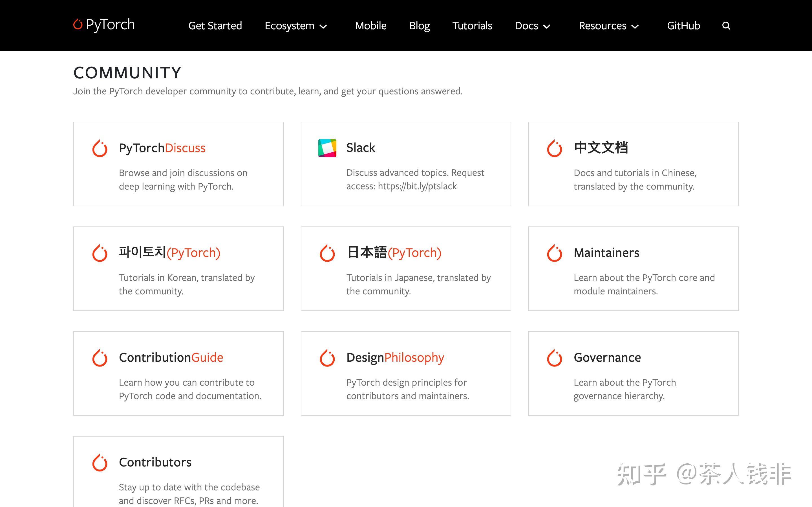This screenshot has height=507, width=812.
Task: Open the search icon in the navigation bar
Action: [726, 25]
